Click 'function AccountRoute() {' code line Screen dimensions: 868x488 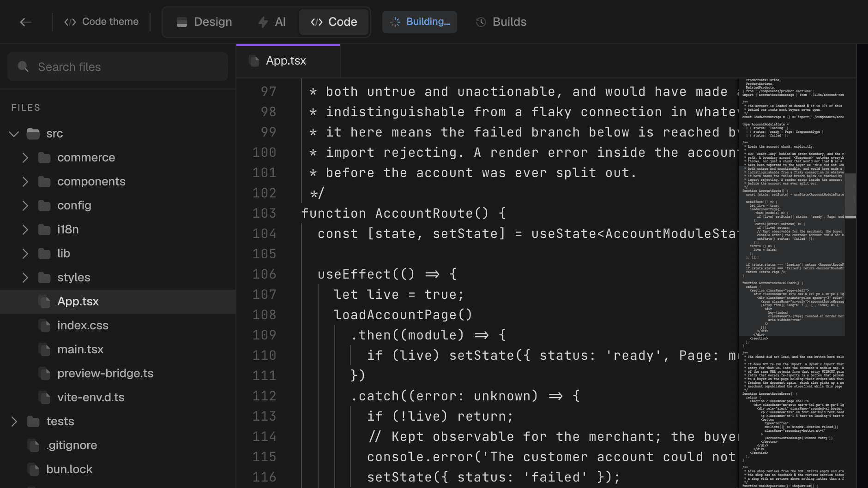click(x=404, y=214)
